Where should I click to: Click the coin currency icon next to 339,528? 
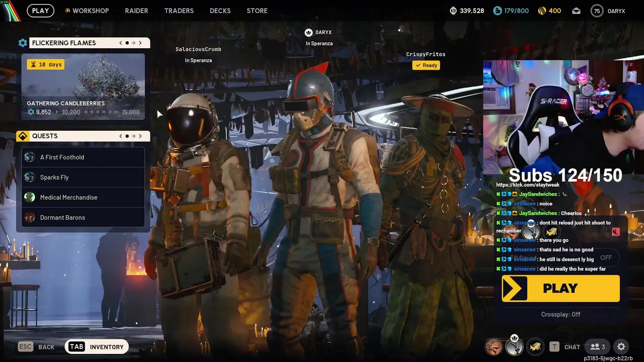click(x=453, y=11)
